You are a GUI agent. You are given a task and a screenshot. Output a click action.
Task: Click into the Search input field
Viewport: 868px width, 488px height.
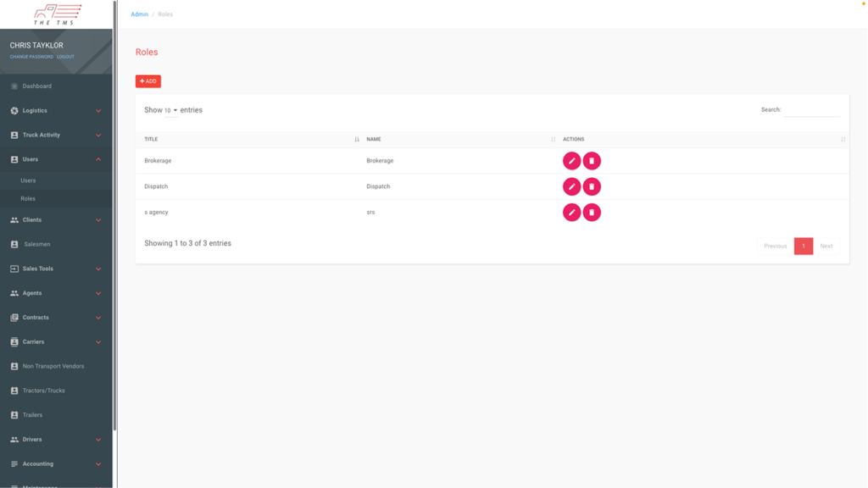811,111
